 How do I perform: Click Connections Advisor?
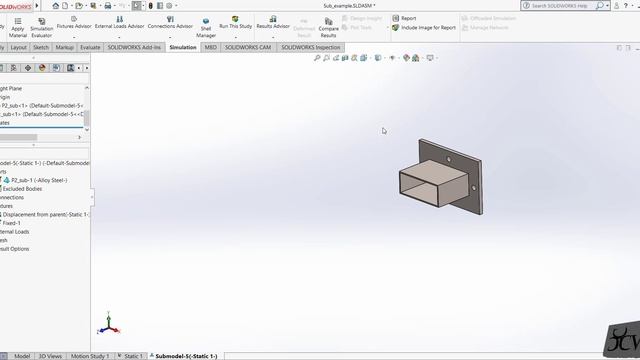170,22
